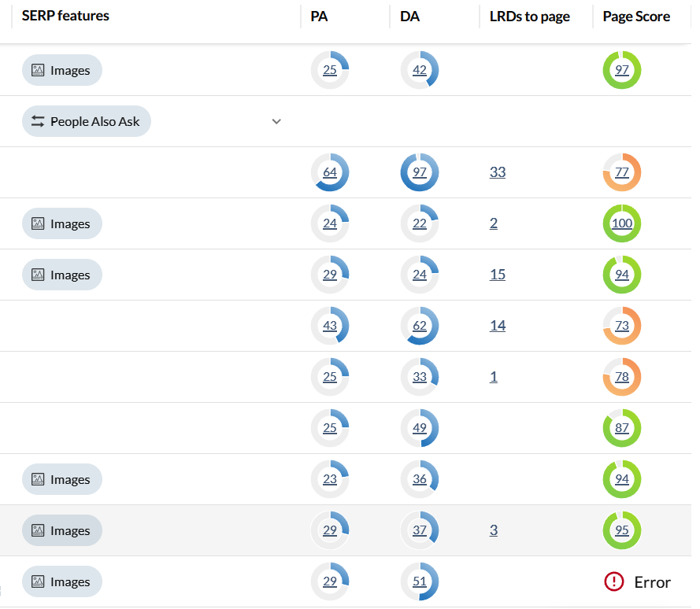
Task: Click the DA 51 donut score
Action: [x=420, y=582]
